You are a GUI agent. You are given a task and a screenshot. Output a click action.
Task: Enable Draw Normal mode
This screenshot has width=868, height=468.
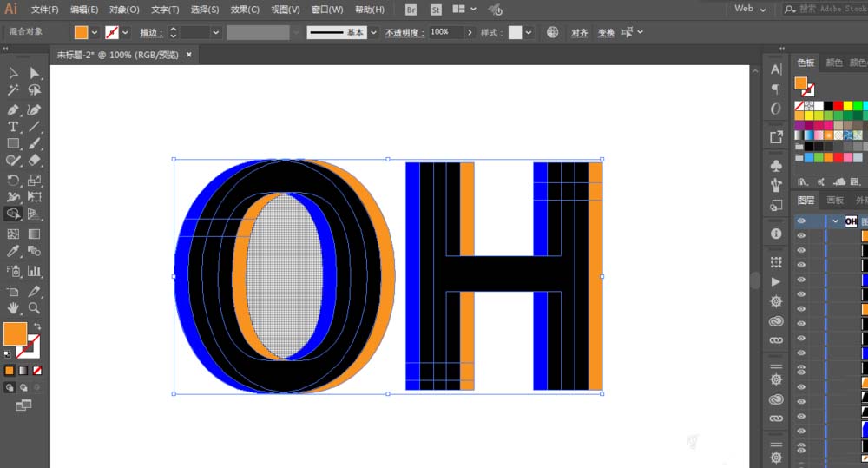pos(10,388)
